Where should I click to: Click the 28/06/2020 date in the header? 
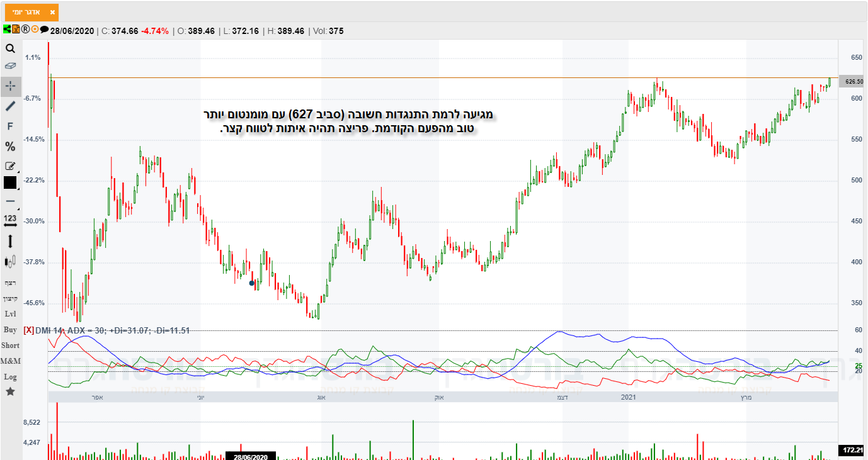point(72,31)
